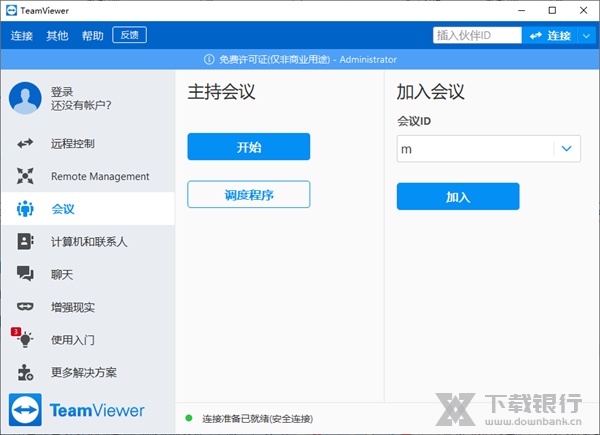This screenshot has width=600, height=435.
Task: Click the TeamViewer title bar app icon
Action: 11,10
